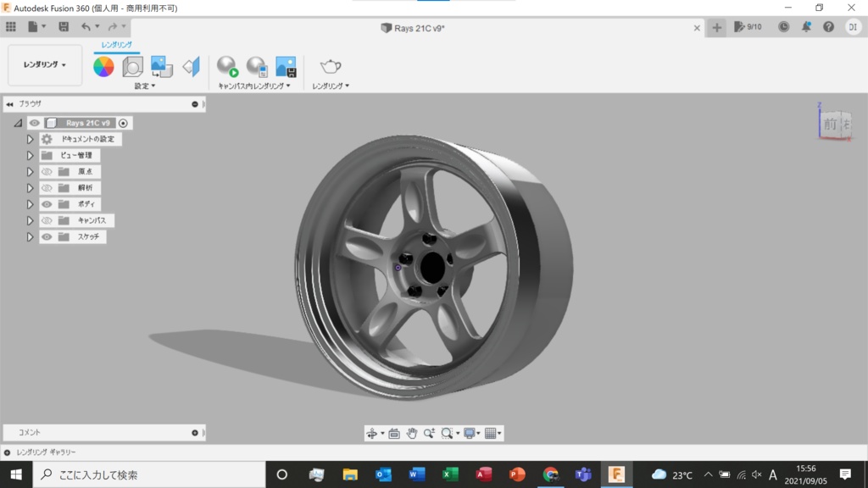Toggle visibility of the キャンバス folder

pos(47,221)
